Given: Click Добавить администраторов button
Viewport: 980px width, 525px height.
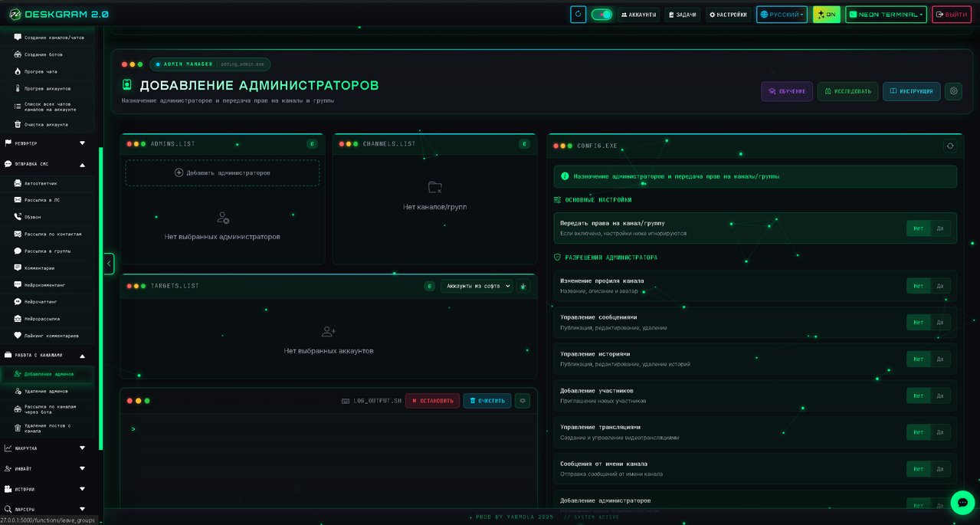Looking at the screenshot, I should tap(222, 173).
